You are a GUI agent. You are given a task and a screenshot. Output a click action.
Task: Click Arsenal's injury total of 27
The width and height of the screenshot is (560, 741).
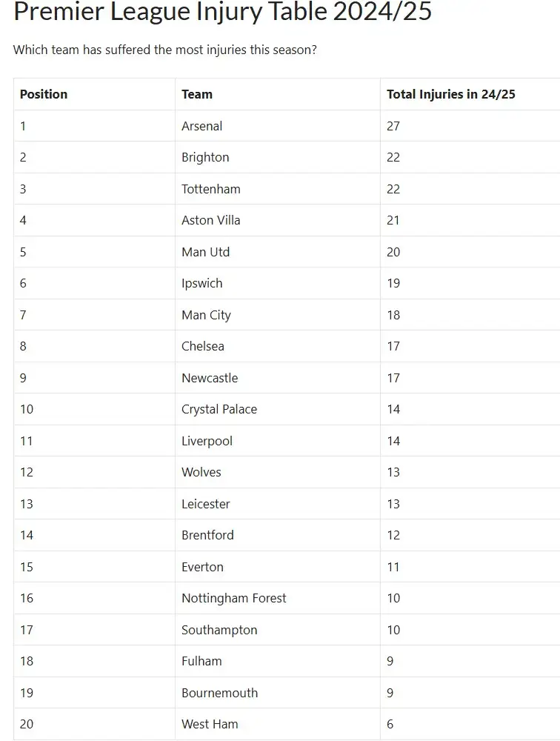coord(393,126)
